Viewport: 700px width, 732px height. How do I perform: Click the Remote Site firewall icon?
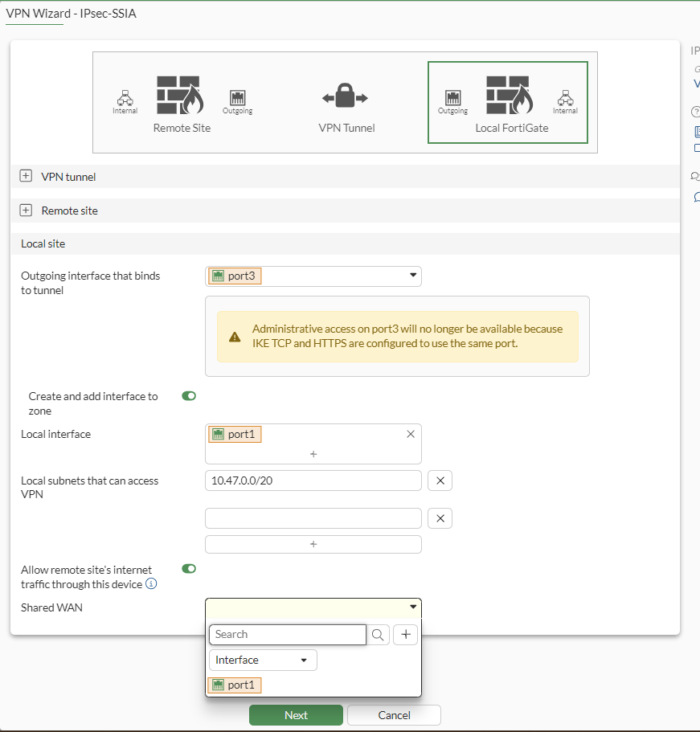click(180, 96)
